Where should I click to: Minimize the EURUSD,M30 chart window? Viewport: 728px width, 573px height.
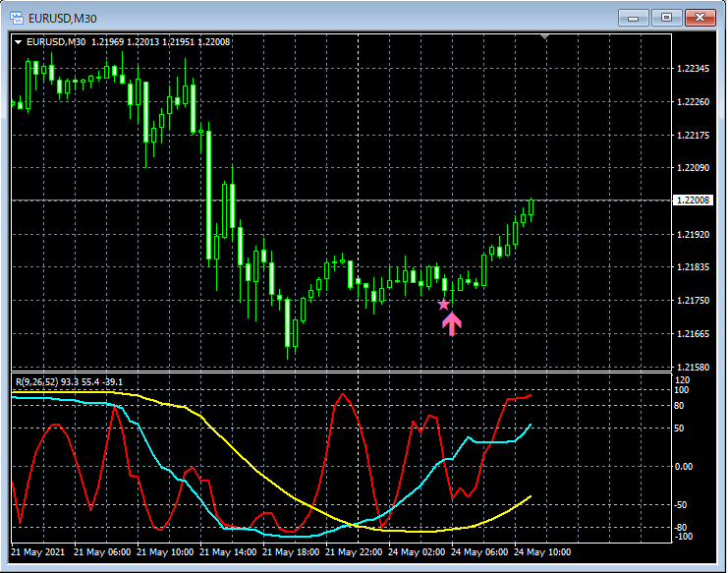(633, 18)
